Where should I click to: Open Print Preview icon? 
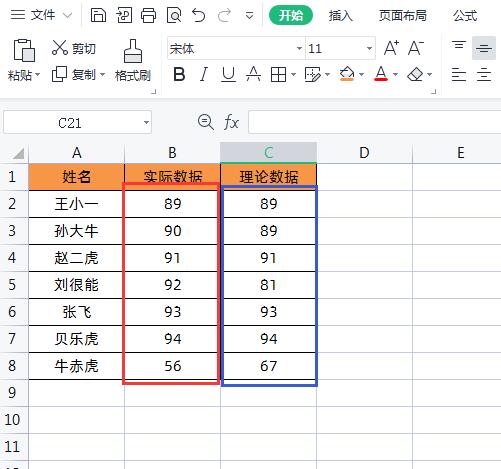point(174,15)
